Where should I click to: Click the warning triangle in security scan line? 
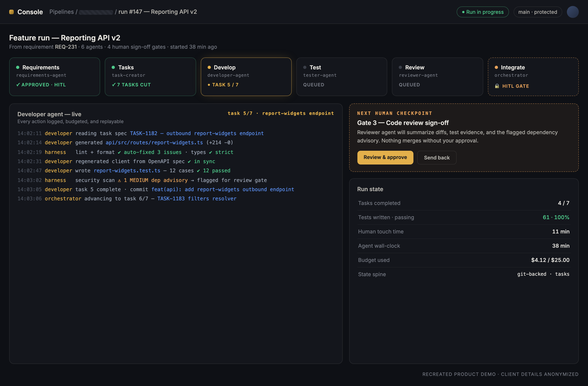(119, 180)
